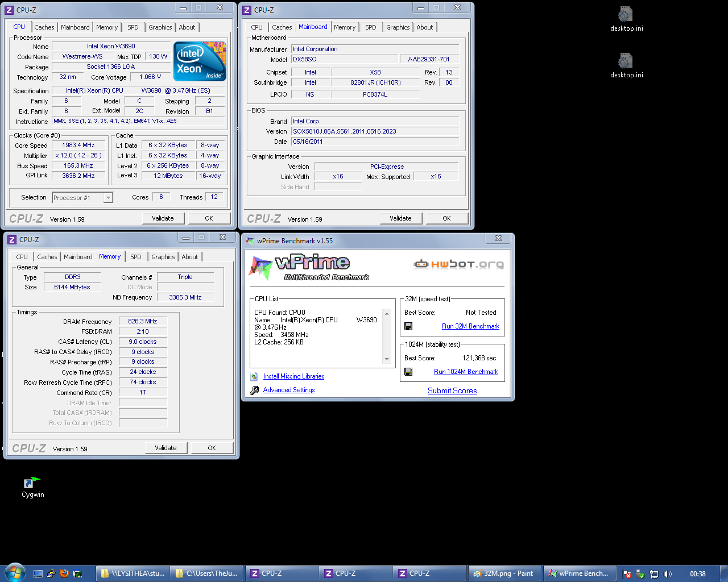The image size is (728, 582).
Task: Click the DRAM Frequency value 826.3 MHz
Action: click(143, 322)
